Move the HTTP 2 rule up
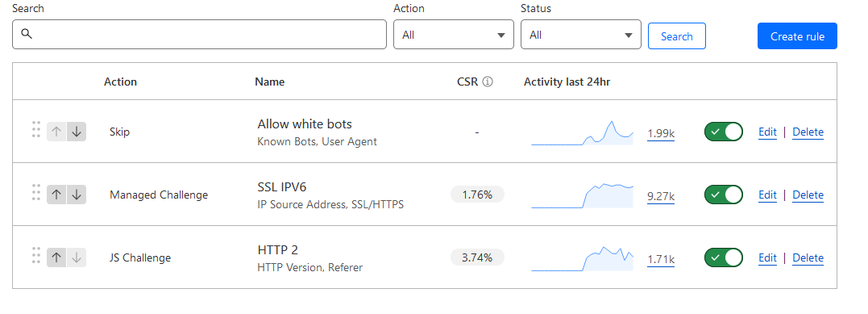Screen dimensions: 868x314 coord(56,258)
